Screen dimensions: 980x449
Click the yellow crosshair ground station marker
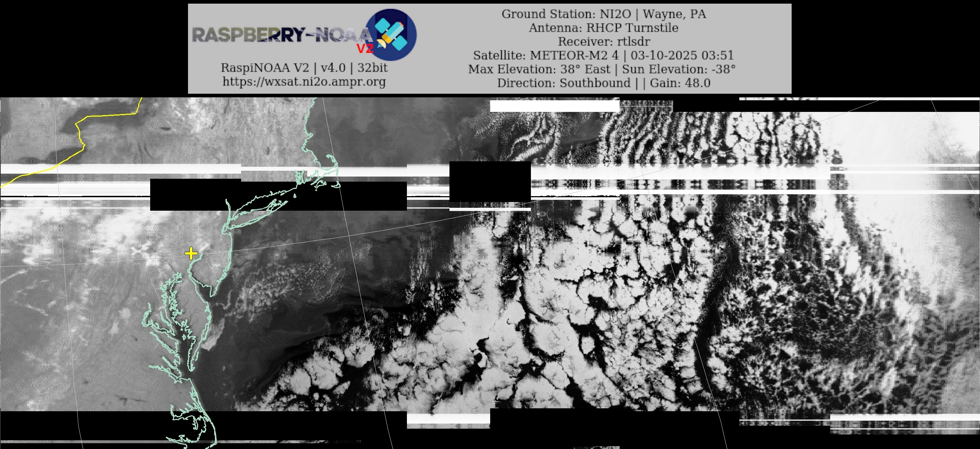click(x=191, y=253)
